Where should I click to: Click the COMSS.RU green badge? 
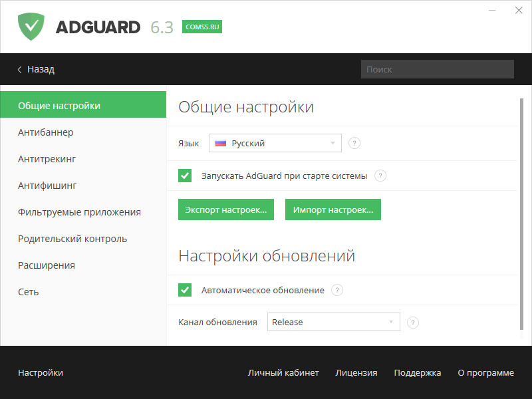[x=202, y=27]
